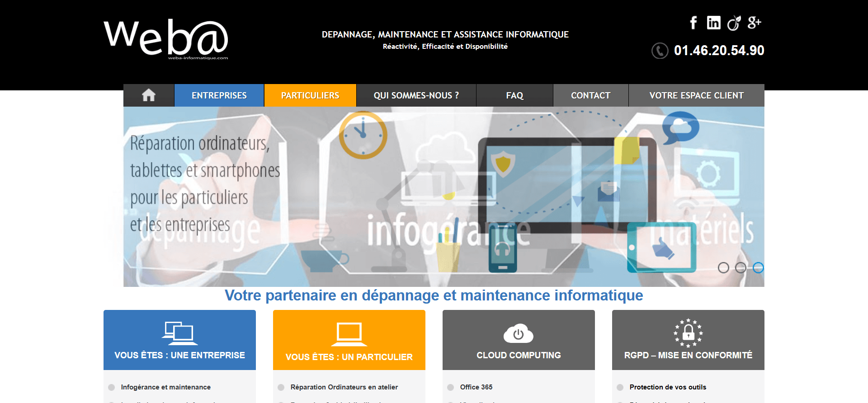Select the first slider indicator dot
This screenshot has width=868, height=403.
(723, 268)
